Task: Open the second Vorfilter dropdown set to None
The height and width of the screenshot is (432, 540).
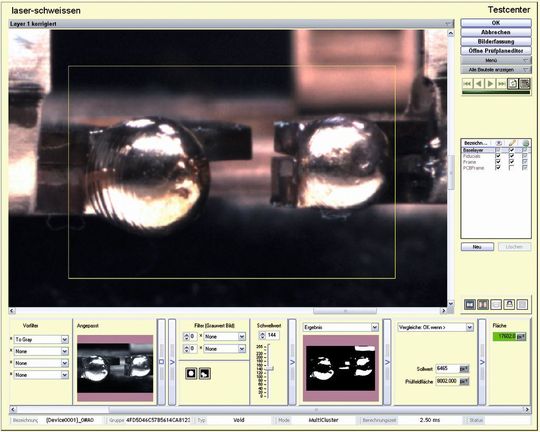Action: click(x=41, y=351)
